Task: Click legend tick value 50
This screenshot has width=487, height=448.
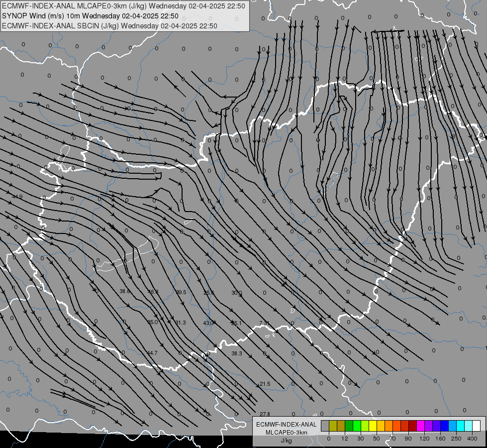Action: point(377,439)
